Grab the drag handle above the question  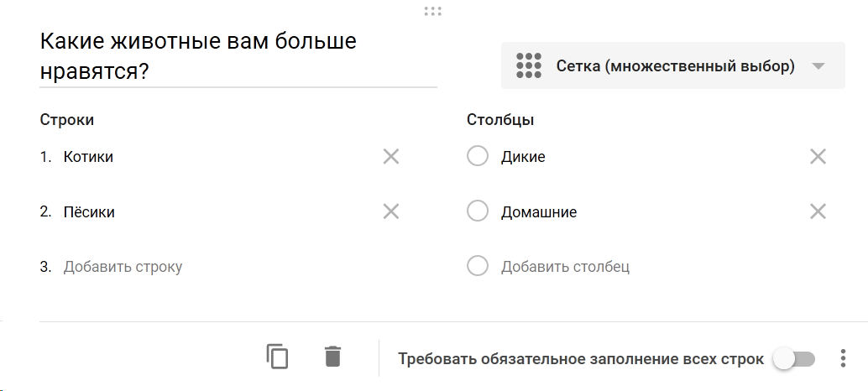[433, 11]
